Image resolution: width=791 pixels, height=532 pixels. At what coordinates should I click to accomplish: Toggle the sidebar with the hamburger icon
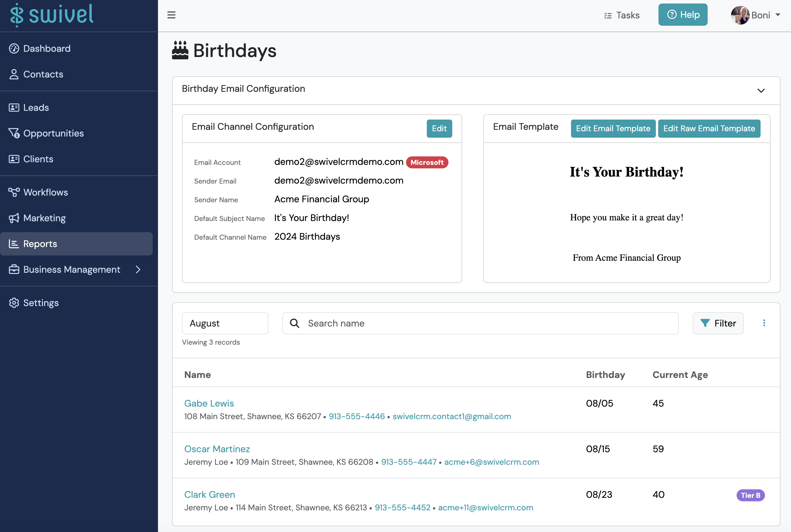tap(171, 15)
